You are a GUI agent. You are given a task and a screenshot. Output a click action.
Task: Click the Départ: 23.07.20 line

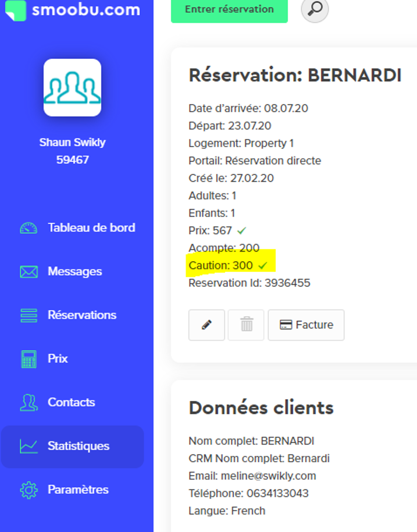[x=230, y=126]
